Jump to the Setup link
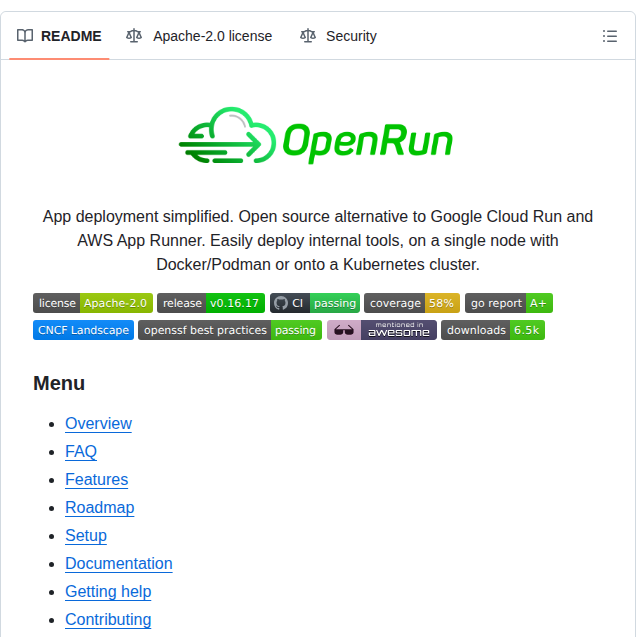Image resolution: width=636 pixels, height=637 pixels. (86, 536)
